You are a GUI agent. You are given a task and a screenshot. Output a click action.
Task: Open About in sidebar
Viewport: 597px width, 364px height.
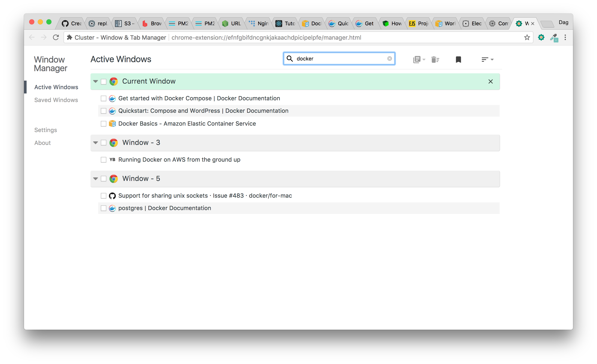click(42, 143)
